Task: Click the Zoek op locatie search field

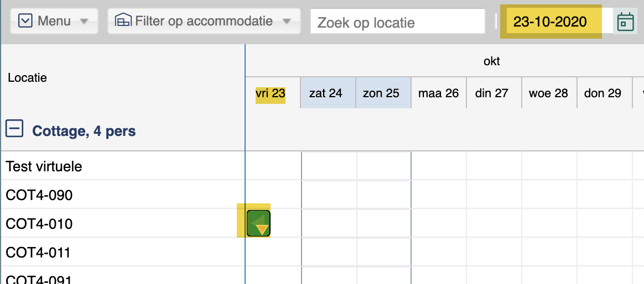Action: (x=398, y=22)
